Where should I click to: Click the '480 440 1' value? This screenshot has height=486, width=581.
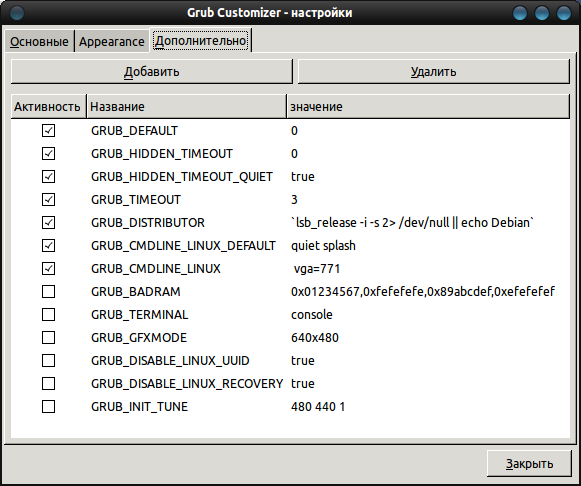click(318, 407)
